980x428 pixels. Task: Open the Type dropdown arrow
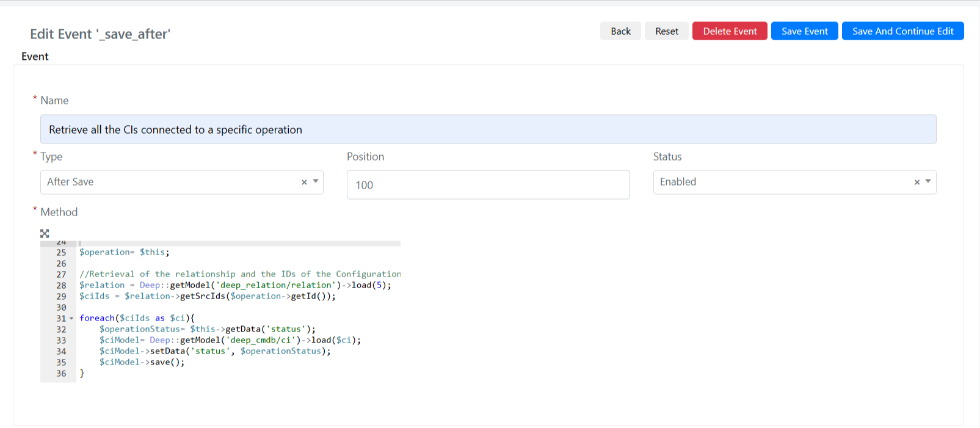click(x=316, y=181)
